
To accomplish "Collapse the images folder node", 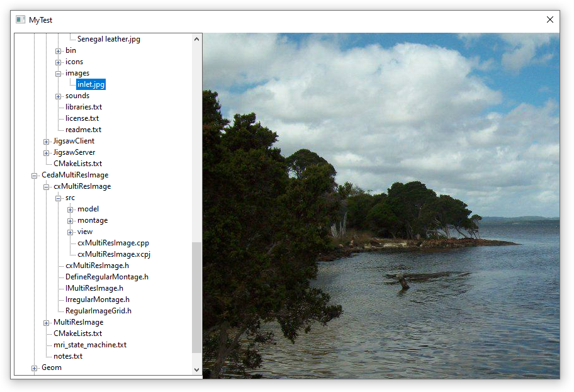I will [x=58, y=74].
